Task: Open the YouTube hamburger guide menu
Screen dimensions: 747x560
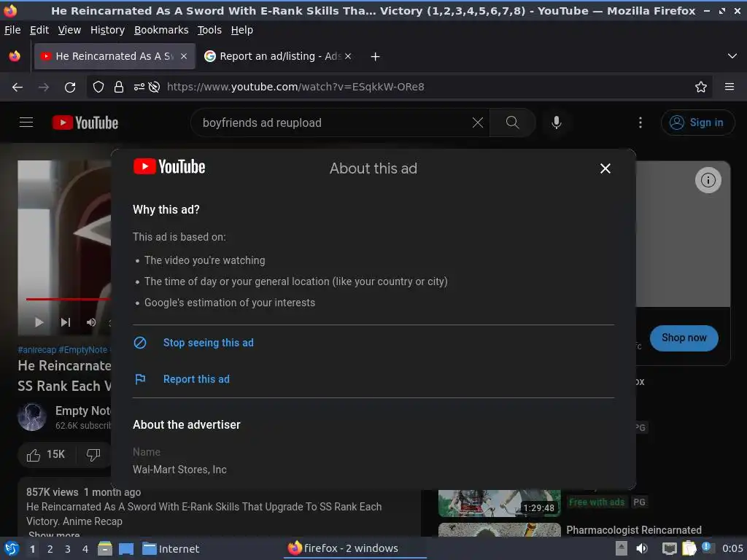Action: (x=26, y=122)
